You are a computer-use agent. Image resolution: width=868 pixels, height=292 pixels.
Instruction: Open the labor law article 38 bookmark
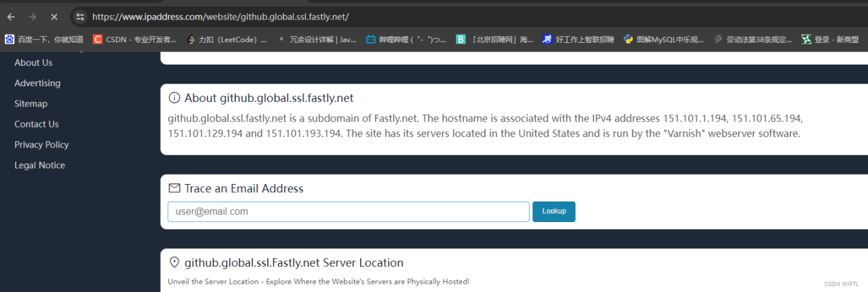753,39
